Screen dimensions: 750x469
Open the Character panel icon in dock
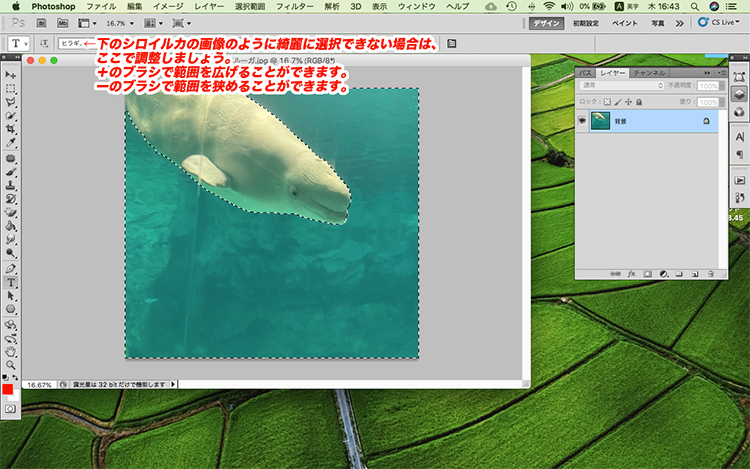pyautogui.click(x=739, y=136)
